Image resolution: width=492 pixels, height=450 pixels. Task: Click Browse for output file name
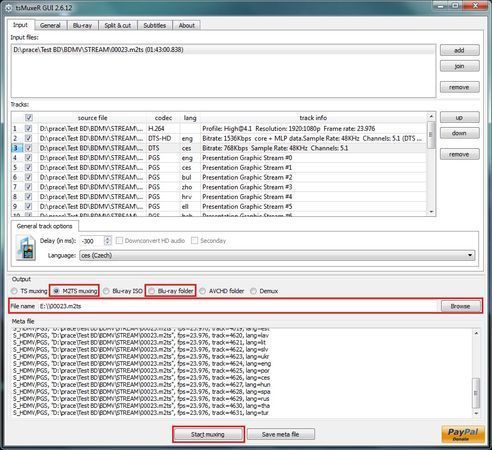click(x=461, y=306)
